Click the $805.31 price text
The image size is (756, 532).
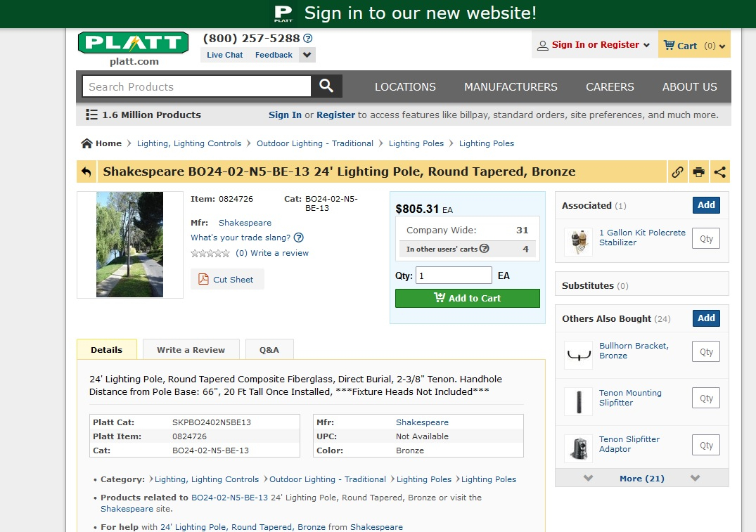pos(417,209)
